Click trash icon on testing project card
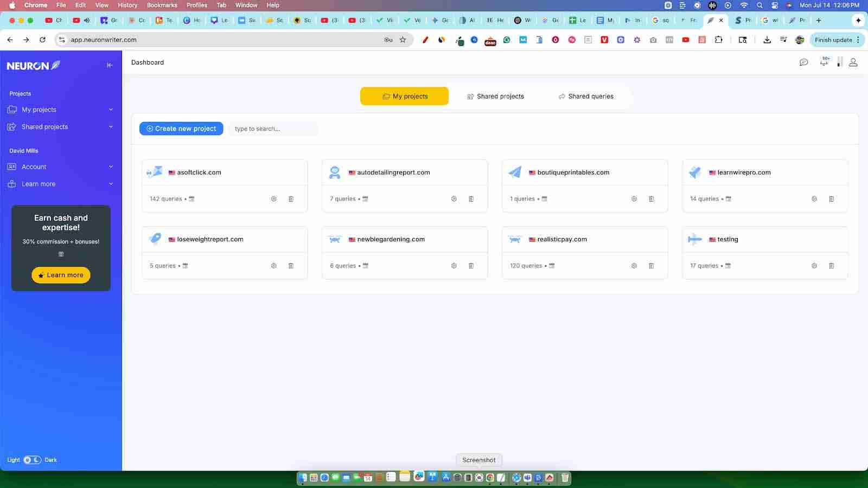 [831, 266]
